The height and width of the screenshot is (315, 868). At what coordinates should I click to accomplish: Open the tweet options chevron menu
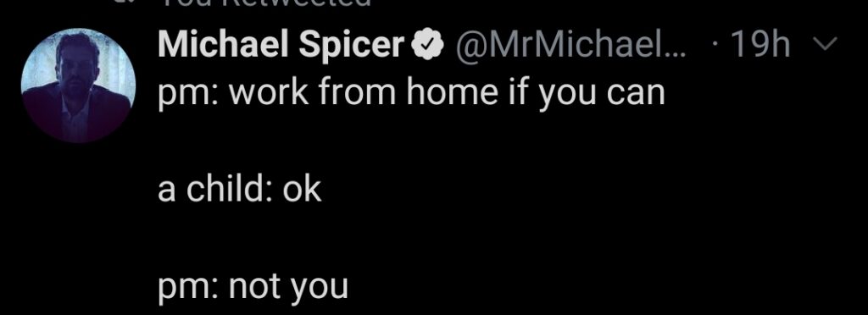click(x=826, y=46)
